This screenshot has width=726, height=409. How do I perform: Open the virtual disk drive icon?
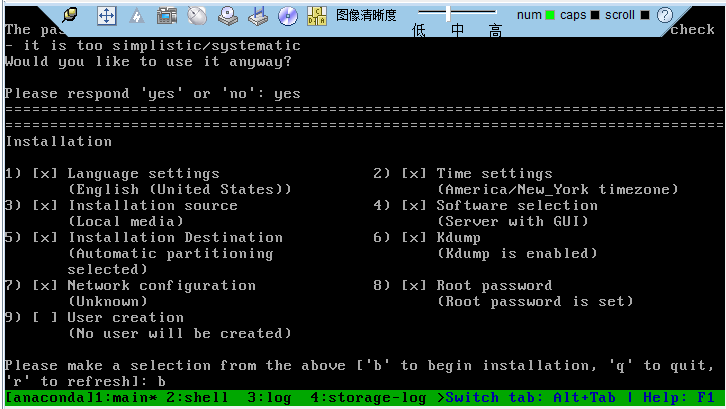(x=228, y=15)
